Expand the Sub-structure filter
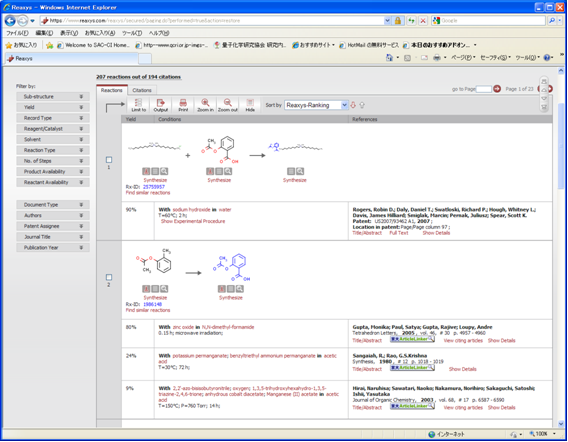568x442 pixels. 53,97
